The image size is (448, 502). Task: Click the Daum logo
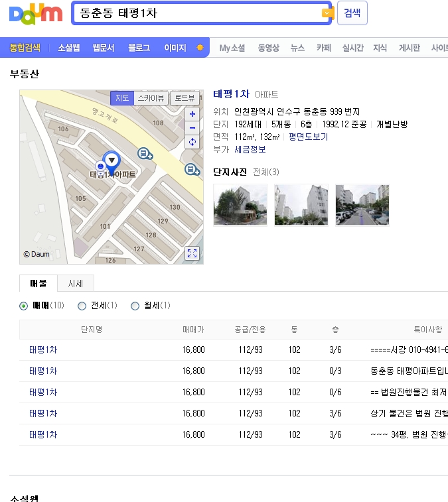pos(36,14)
